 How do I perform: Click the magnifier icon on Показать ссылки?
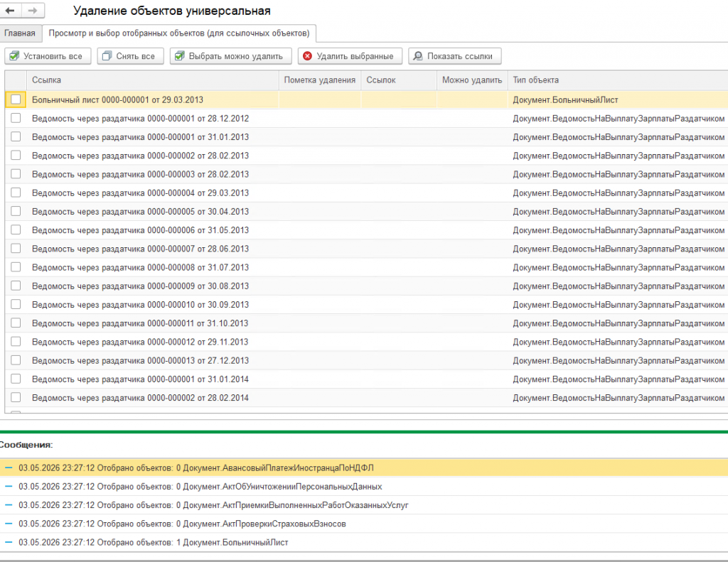coord(418,56)
